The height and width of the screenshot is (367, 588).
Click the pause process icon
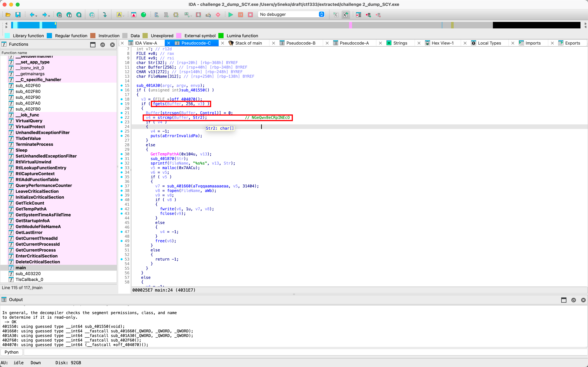click(x=241, y=15)
